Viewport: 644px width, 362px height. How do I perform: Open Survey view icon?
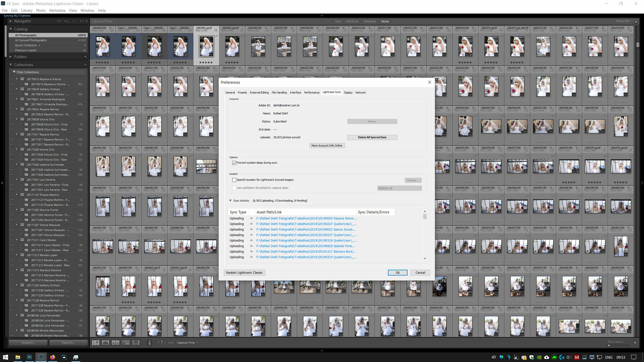[x=126, y=343]
